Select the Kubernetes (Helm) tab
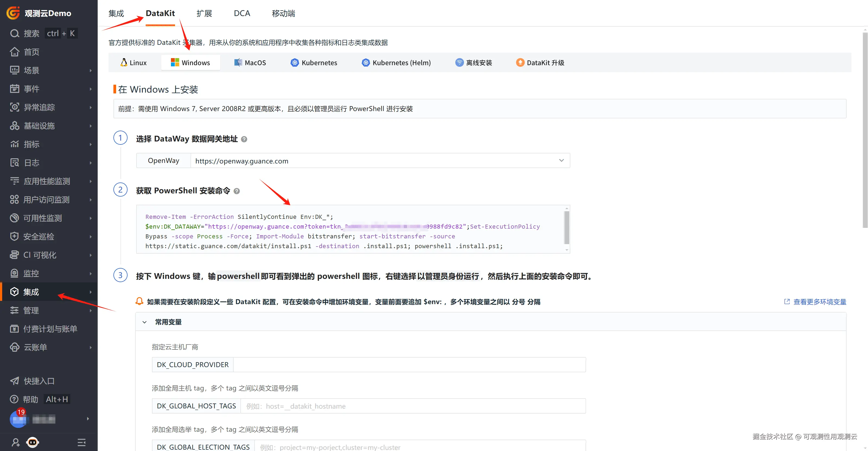The image size is (868, 451). click(x=396, y=63)
